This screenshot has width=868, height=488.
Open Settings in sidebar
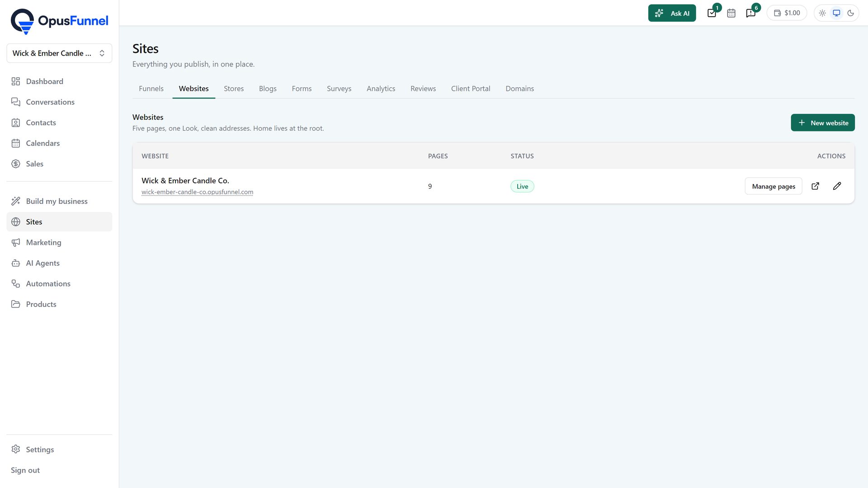pyautogui.click(x=59, y=450)
